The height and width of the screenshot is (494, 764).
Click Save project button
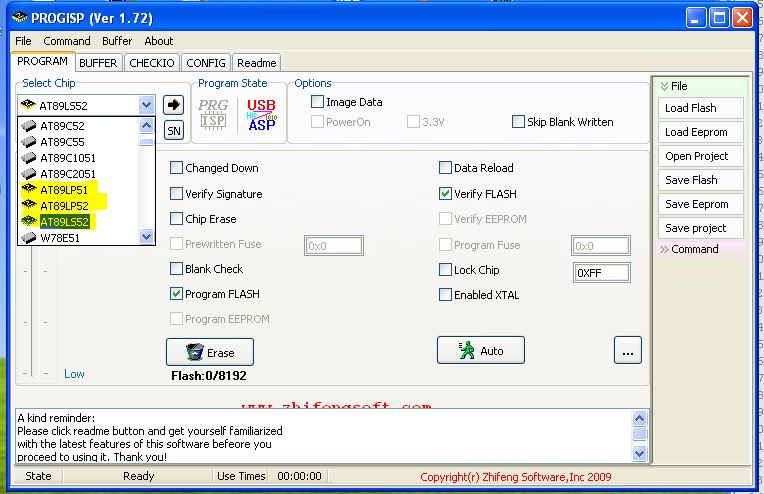[701, 228]
